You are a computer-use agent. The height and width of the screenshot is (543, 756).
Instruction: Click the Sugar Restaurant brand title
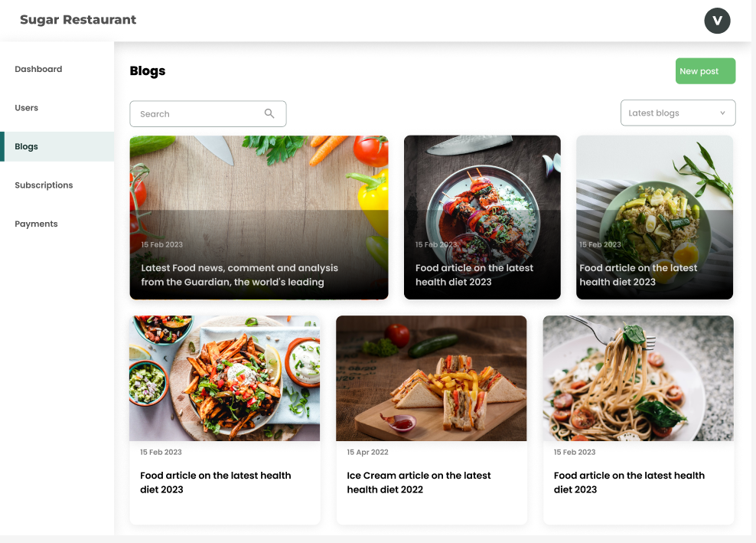(78, 20)
